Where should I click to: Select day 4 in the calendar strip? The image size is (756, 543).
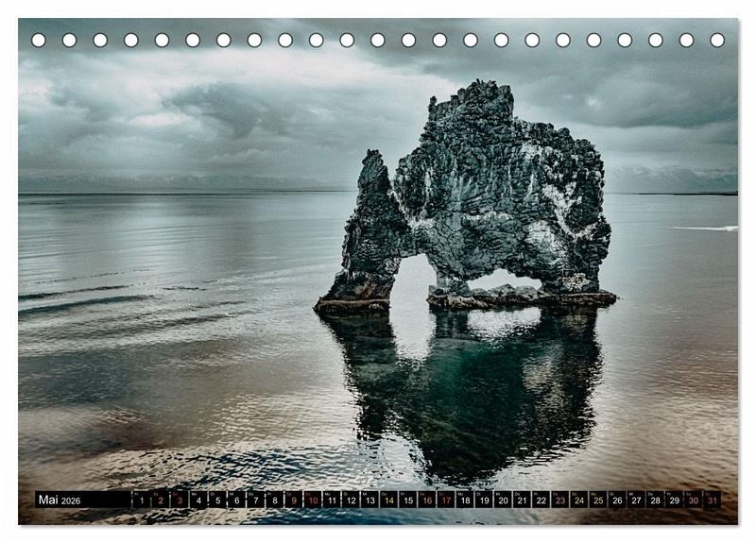198,500
